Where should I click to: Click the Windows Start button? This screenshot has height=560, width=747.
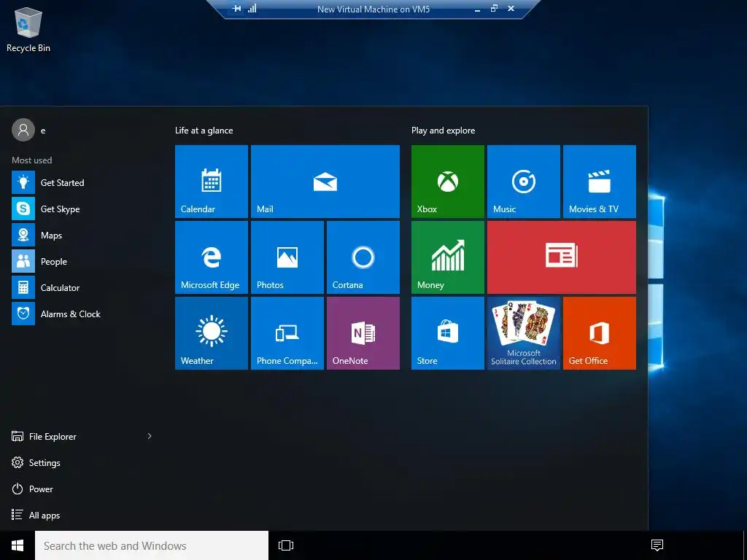pos(18,545)
